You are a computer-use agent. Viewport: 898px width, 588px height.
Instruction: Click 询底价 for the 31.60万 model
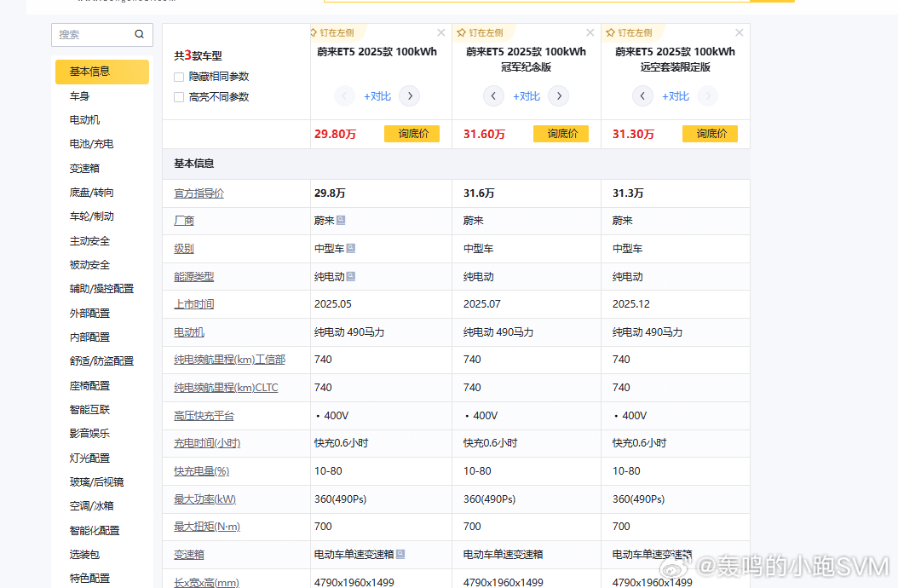pos(561,134)
